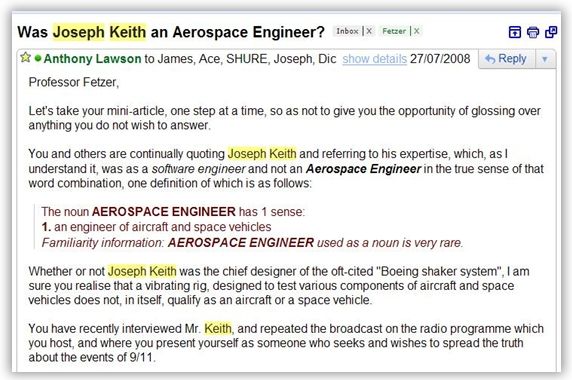The height and width of the screenshot is (380, 572).
Task: Open the dropdown arrow beside Reply
Action: point(545,59)
